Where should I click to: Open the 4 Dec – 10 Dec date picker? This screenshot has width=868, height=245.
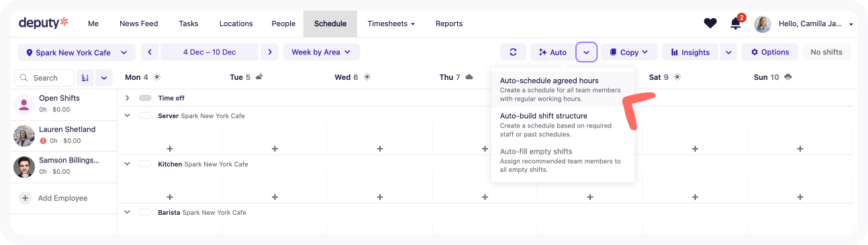(209, 52)
